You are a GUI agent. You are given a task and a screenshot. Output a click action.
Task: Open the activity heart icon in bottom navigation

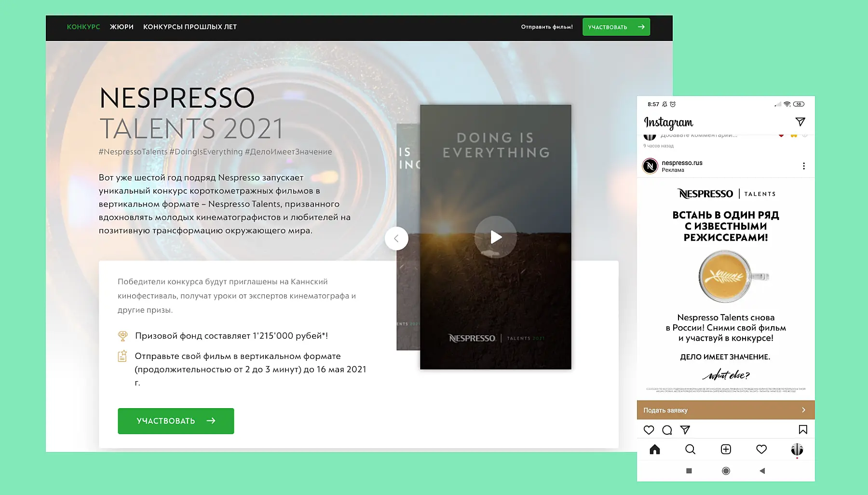[761, 450]
